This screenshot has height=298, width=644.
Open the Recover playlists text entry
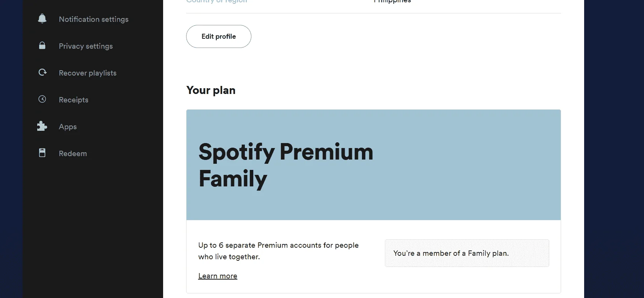(x=88, y=73)
